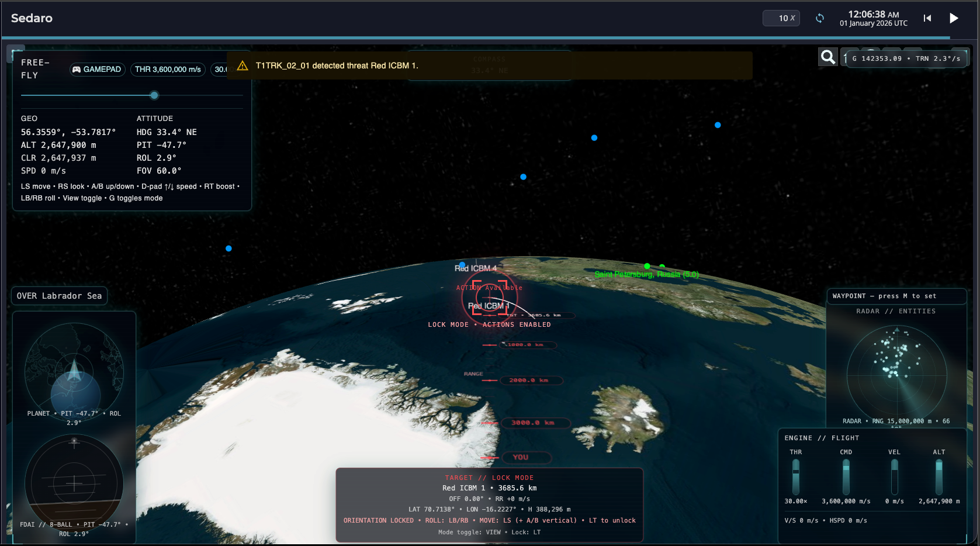980x546 pixels.
Task: Click the blue sync refresh icon
Action: coord(820,18)
